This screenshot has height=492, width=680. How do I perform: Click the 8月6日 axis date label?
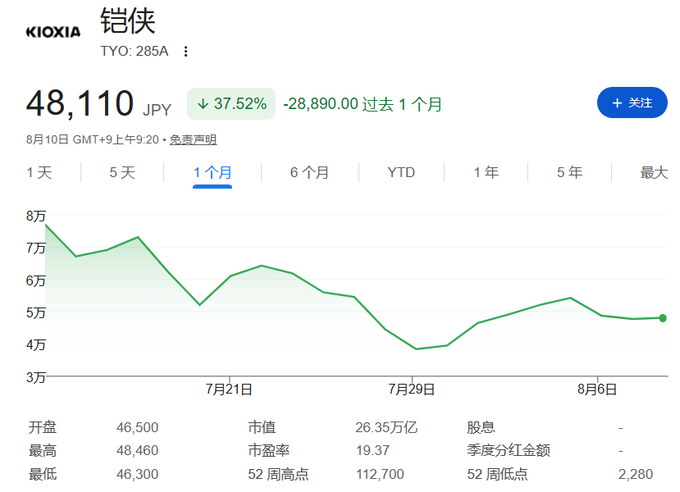tap(597, 389)
